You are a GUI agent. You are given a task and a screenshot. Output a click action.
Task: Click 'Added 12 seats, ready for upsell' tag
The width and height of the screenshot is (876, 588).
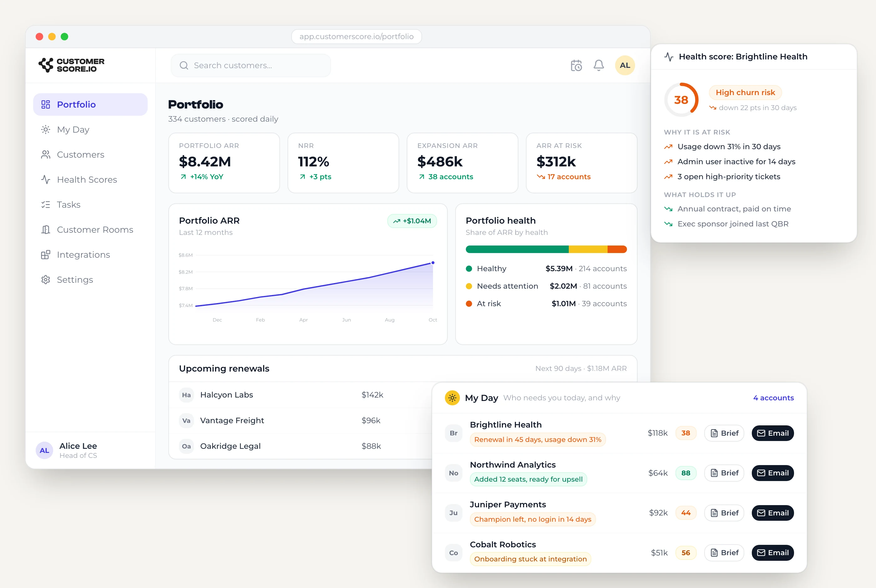528,479
